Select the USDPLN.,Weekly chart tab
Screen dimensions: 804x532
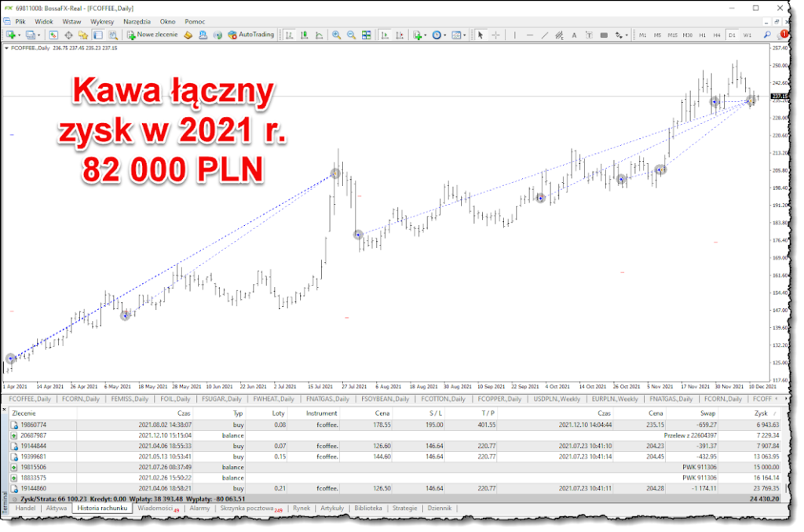[557, 399]
